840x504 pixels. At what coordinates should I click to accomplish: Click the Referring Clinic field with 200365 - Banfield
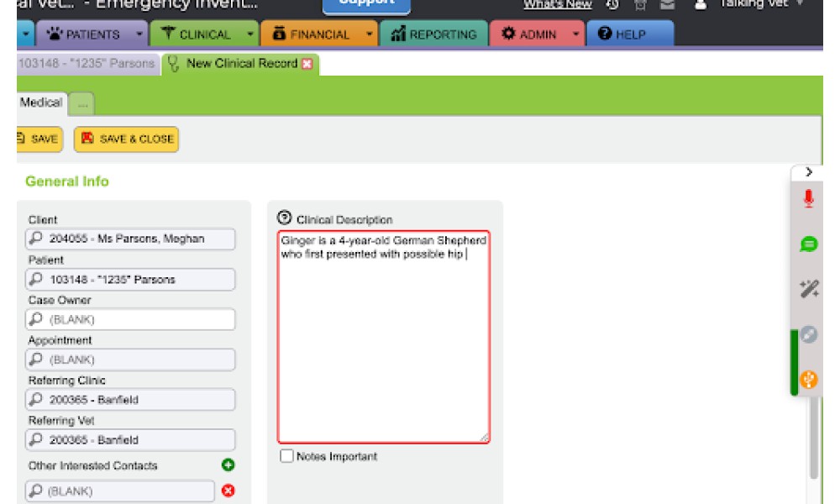130,400
